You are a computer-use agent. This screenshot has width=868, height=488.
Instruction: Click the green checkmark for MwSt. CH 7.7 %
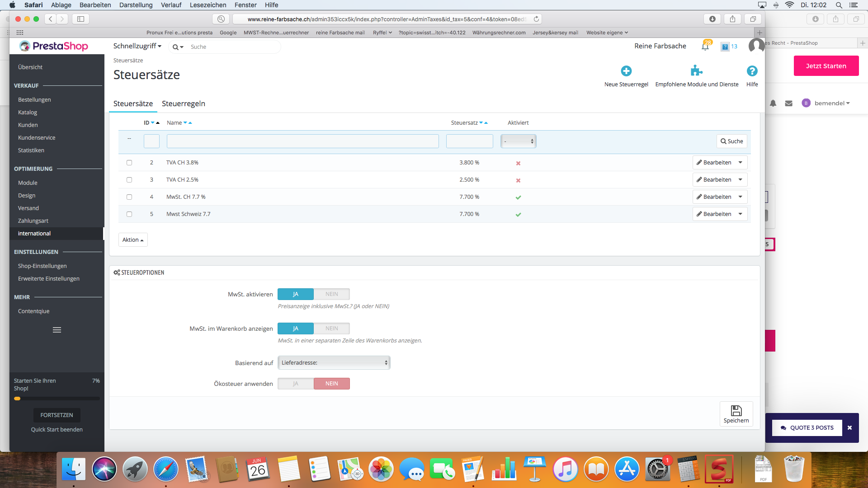point(518,197)
